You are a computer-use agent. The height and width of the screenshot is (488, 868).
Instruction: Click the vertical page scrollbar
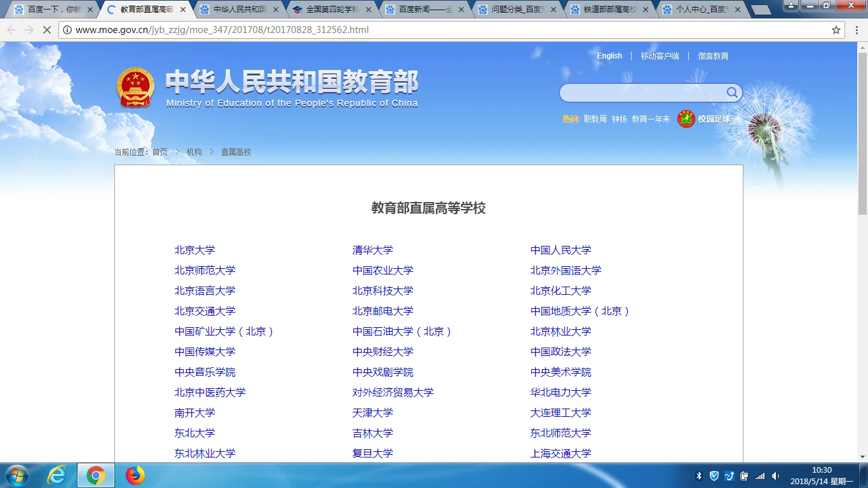click(862, 191)
